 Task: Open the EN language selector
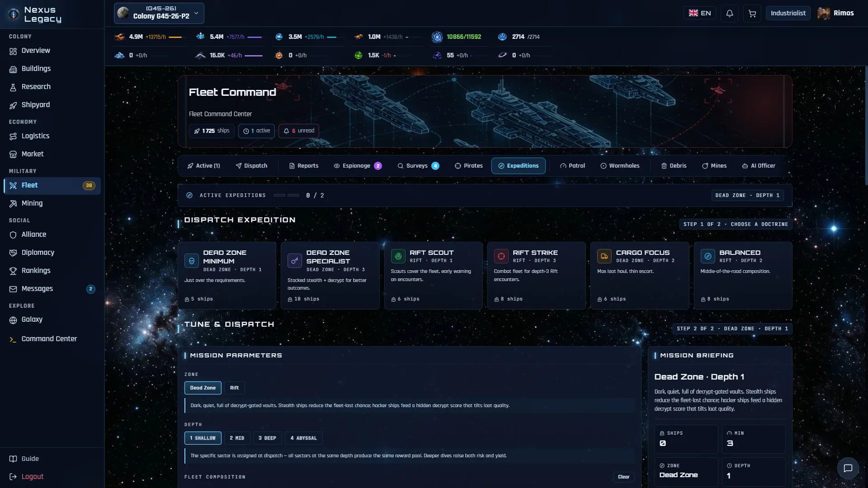pyautogui.click(x=699, y=13)
